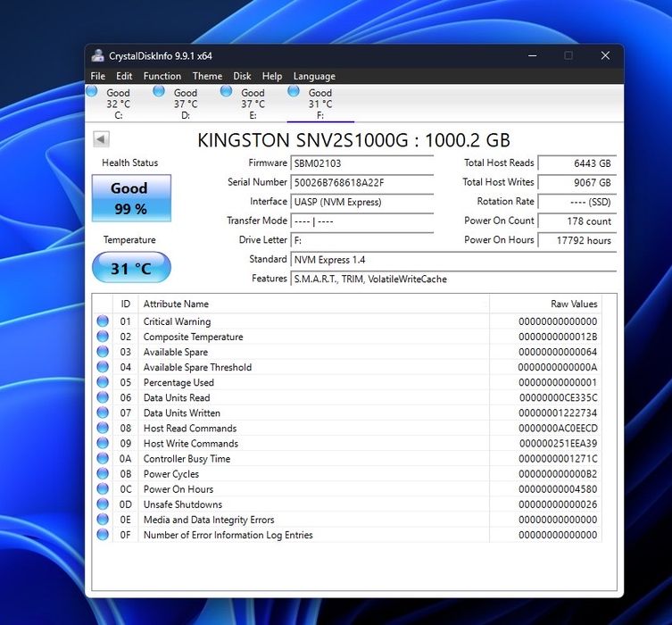This screenshot has width=672, height=625.
Task: Click status orb for Unsafe Shutdowns row
Action: tap(103, 504)
